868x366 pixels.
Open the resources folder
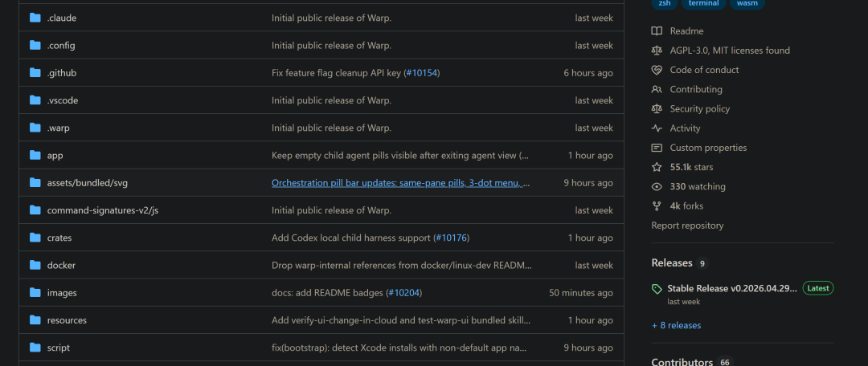(x=67, y=320)
